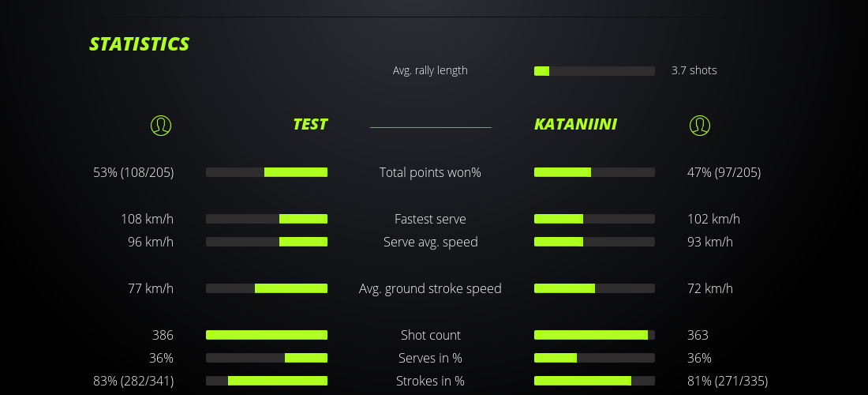The image size is (868, 395).
Task: Click the Avg. ground stroke speed label
Action: click(430, 288)
